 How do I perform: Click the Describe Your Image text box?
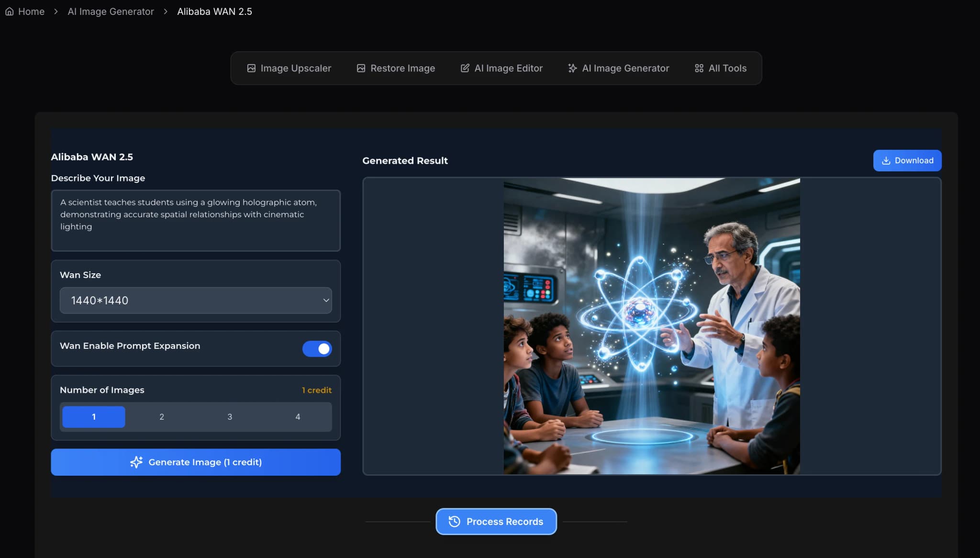195,221
